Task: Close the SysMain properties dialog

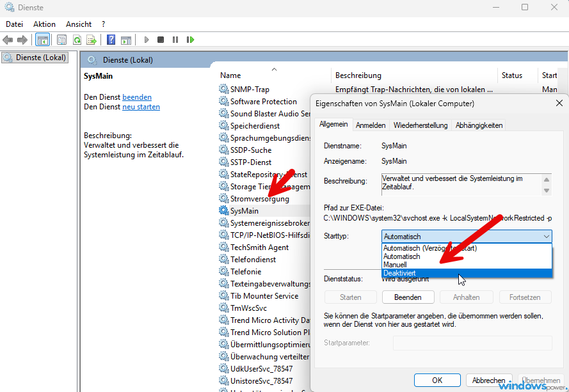Action: pos(559,104)
